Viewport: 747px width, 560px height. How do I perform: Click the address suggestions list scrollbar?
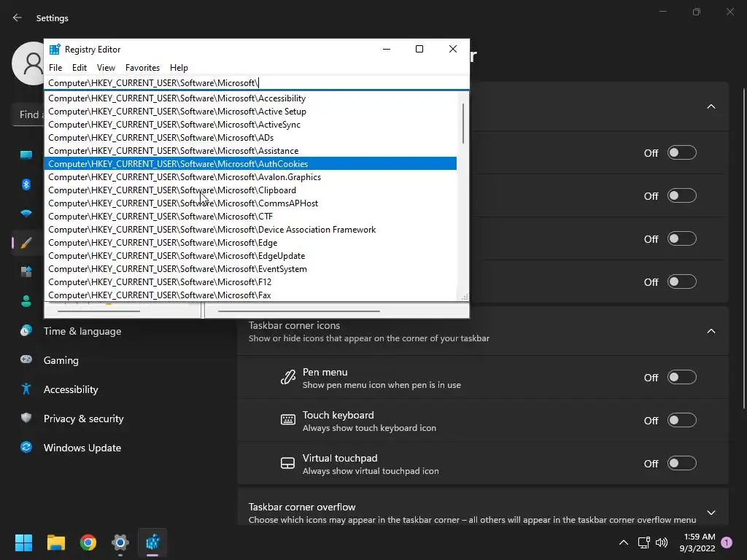pos(462,124)
